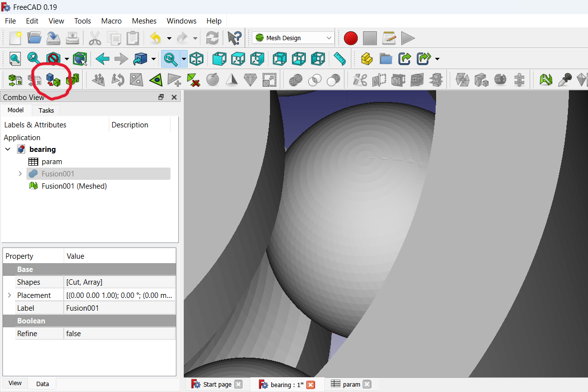The image size is (588, 392).
Task: Select the Measure distance tool
Action: pos(340,59)
